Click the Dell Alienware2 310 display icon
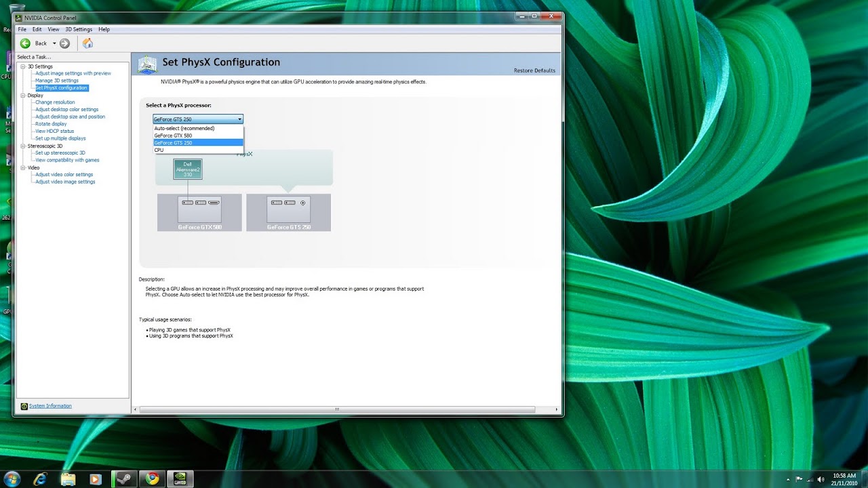 186,169
